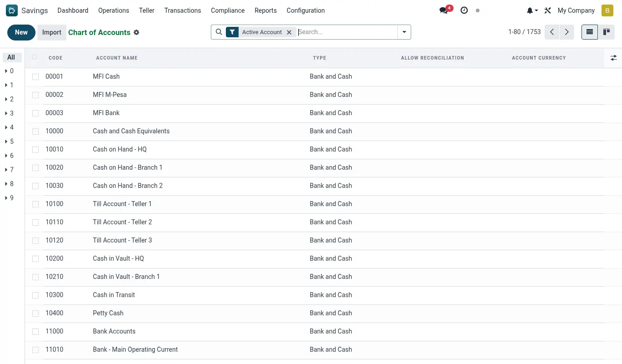This screenshot has width=622, height=364.
Task: Toggle the select-all header checkbox
Action: 35,57
